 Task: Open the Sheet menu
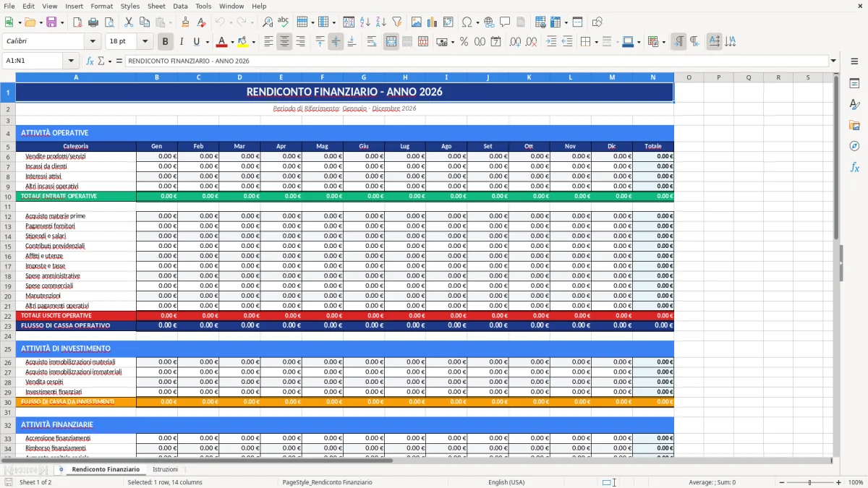tap(156, 6)
